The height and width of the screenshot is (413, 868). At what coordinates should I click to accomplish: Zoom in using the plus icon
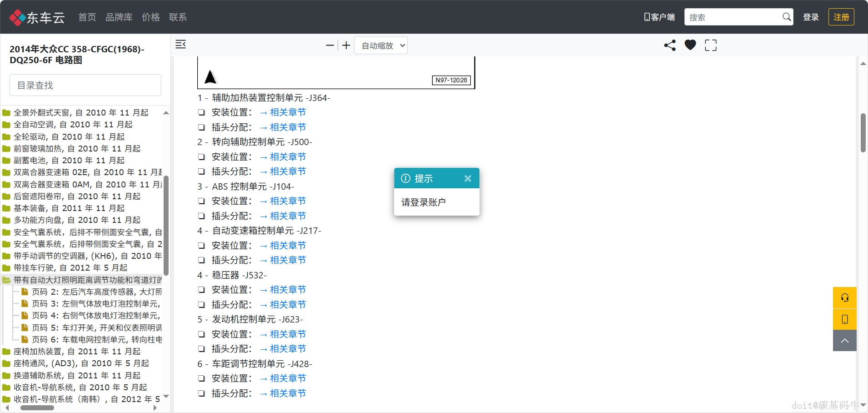point(346,45)
